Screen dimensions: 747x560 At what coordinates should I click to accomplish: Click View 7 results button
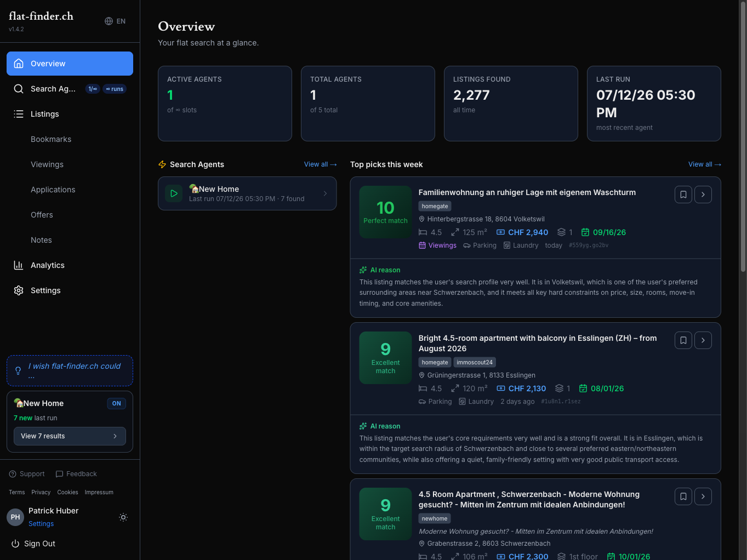[x=70, y=436]
